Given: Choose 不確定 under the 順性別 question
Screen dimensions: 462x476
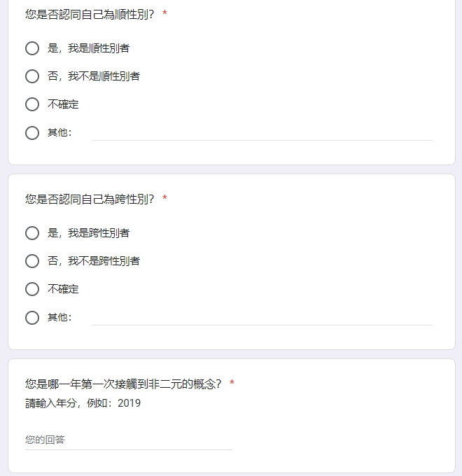Looking at the screenshot, I should pyautogui.click(x=32, y=104).
